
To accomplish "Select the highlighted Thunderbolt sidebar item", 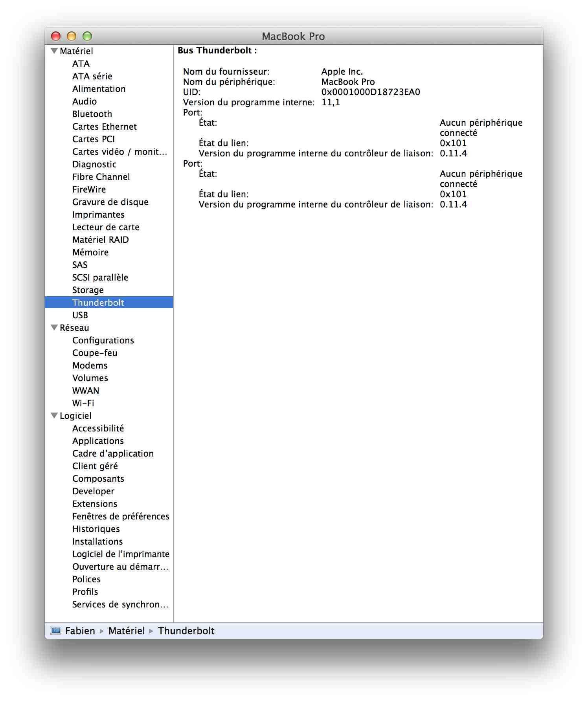I will point(98,303).
